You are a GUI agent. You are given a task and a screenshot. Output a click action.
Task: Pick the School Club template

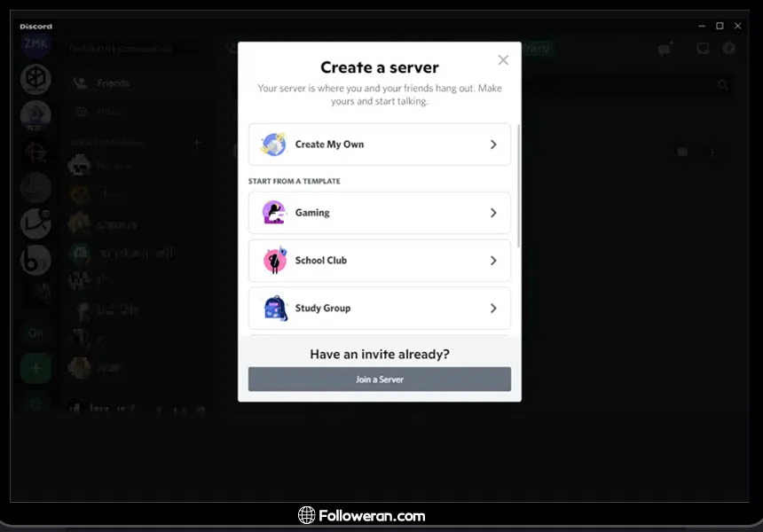[x=380, y=260]
